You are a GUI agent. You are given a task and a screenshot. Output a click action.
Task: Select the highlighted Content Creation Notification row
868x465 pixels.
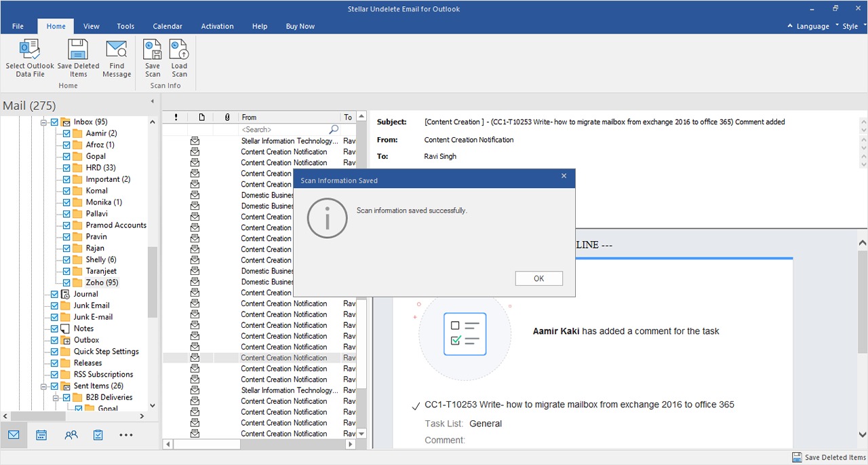click(x=260, y=358)
